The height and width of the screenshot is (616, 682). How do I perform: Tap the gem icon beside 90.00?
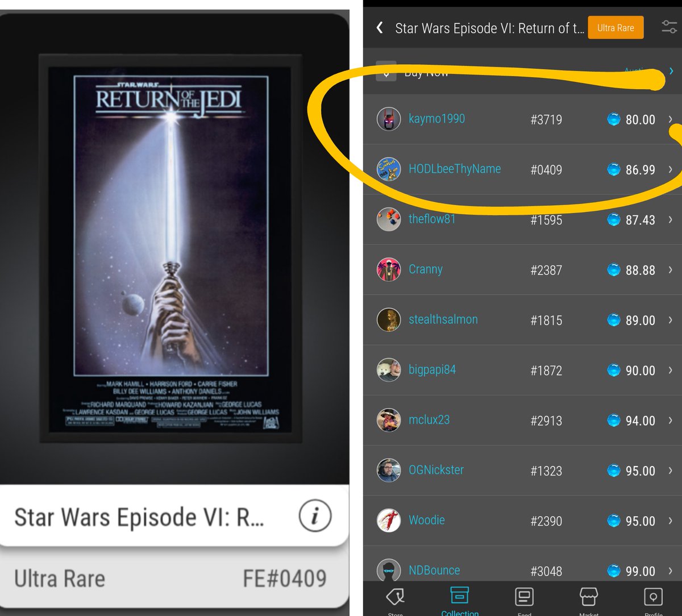tap(614, 370)
